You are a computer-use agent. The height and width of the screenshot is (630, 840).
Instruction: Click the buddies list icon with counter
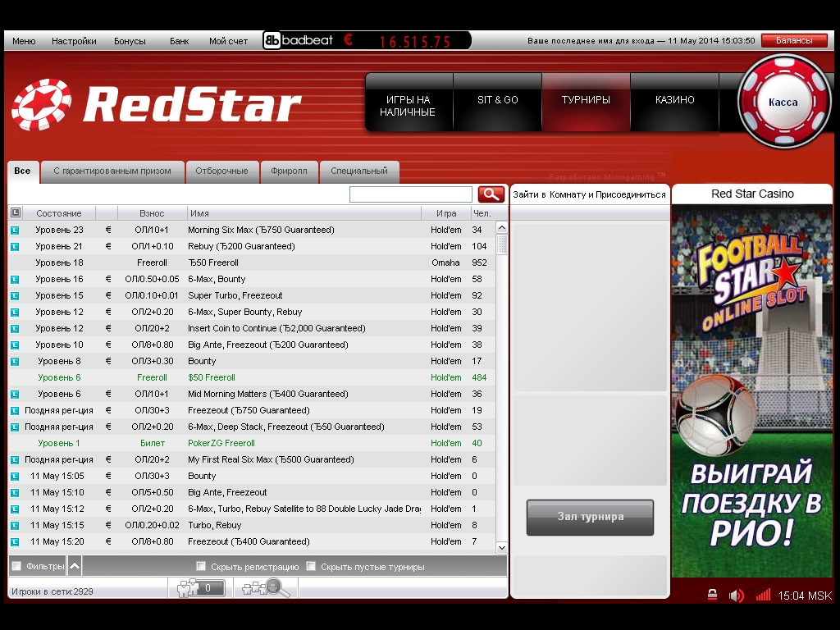point(196,588)
